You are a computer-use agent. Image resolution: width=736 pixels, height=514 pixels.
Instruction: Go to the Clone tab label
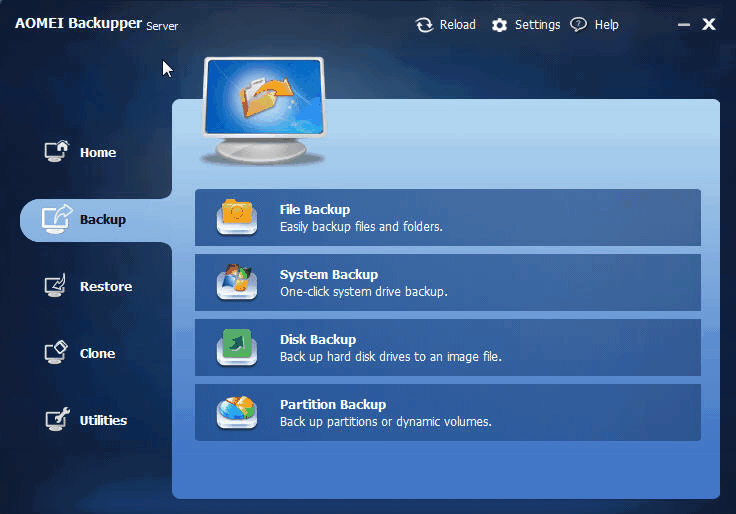coord(97,353)
